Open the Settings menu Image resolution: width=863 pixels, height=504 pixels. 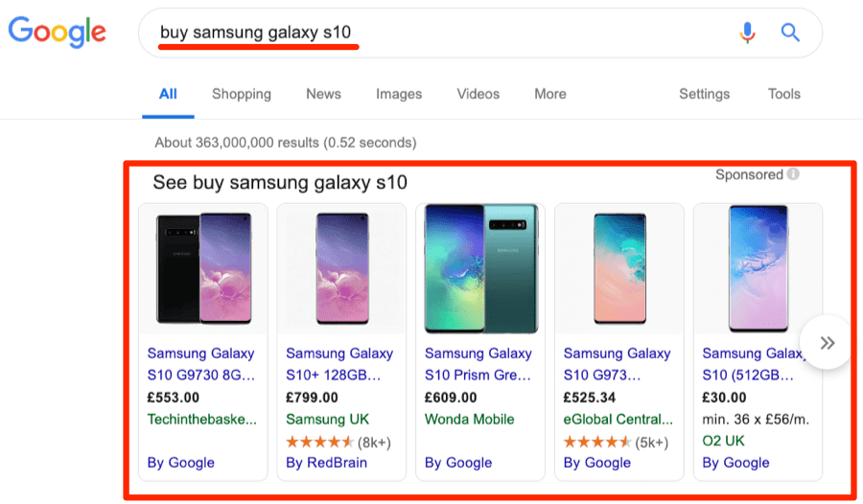[x=704, y=94]
